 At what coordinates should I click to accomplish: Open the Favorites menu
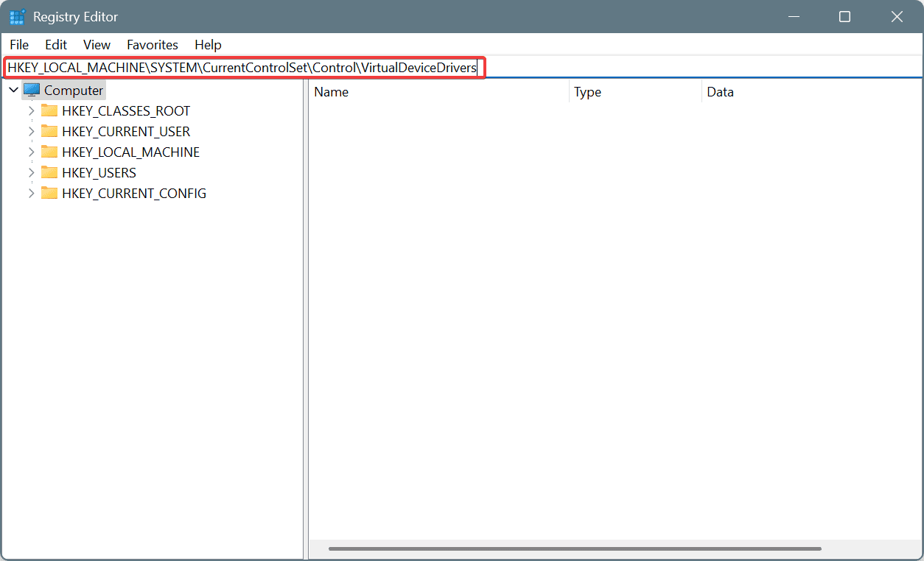click(x=153, y=45)
